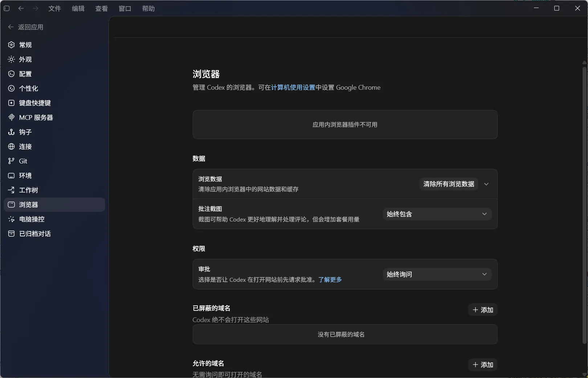
Task: Open the 帮助 menu
Action: tap(148, 8)
